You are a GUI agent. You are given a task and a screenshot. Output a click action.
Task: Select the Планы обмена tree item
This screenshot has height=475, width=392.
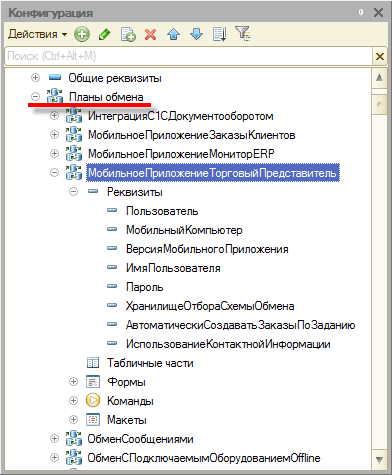106,97
